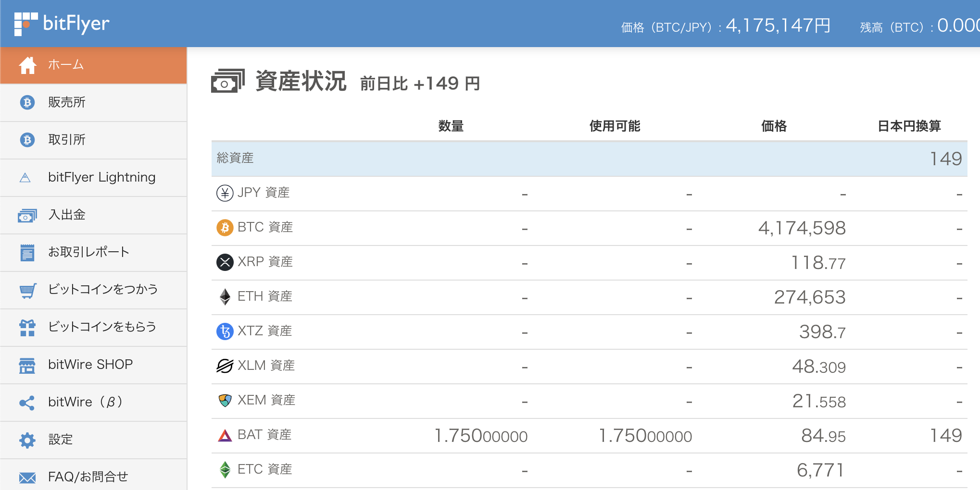Select the Ethereum icon in the asset list

point(224,296)
